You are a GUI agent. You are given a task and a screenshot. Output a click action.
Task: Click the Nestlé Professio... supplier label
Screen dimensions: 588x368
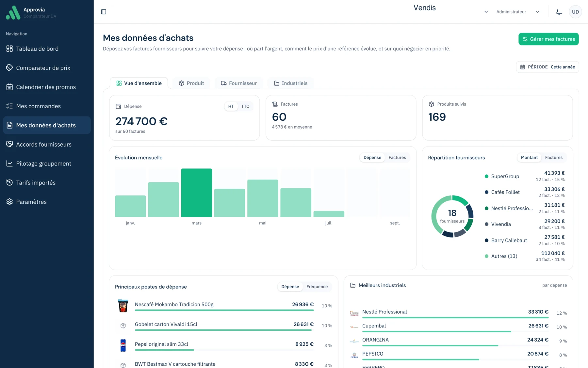512,208
